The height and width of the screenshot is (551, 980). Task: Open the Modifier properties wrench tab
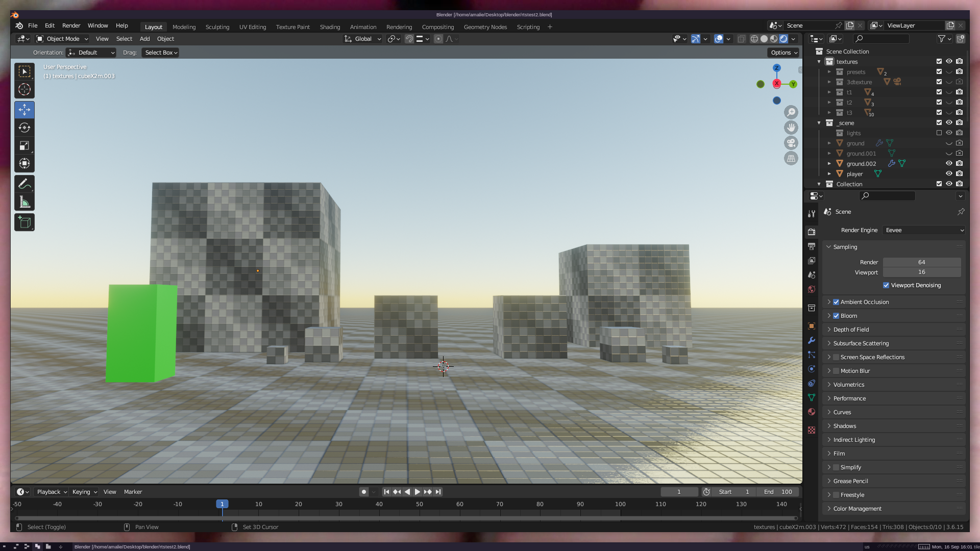812,340
